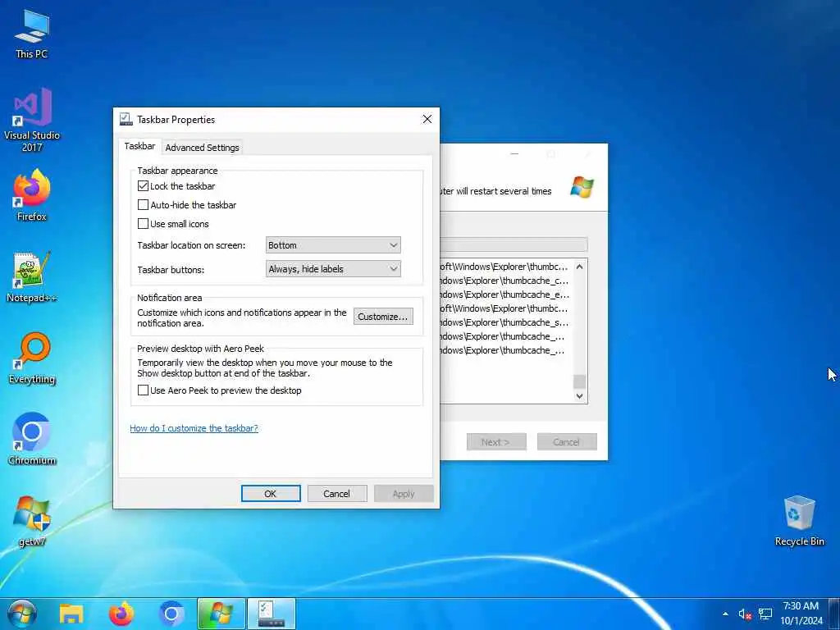Click Cancel in Taskbar Properties

pyautogui.click(x=336, y=493)
